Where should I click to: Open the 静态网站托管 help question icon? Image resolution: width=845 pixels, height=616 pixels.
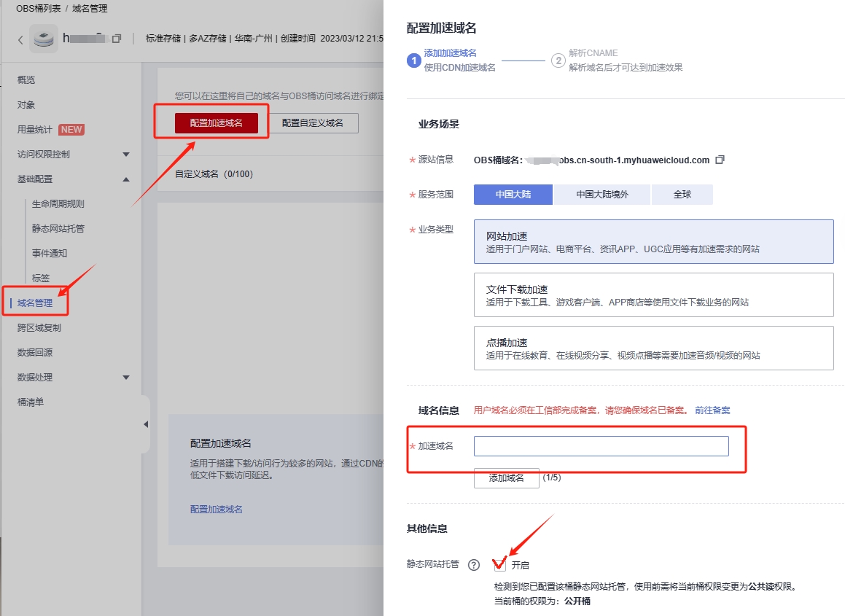tap(474, 565)
